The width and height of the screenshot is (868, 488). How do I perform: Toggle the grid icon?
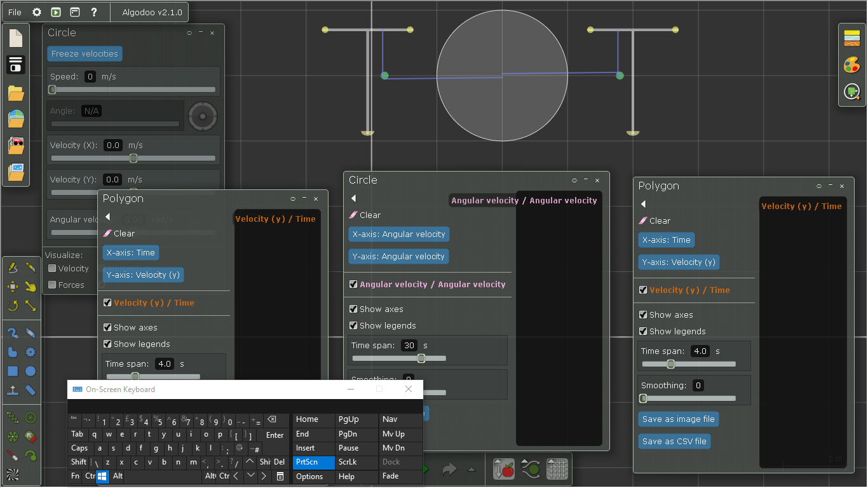(557, 469)
